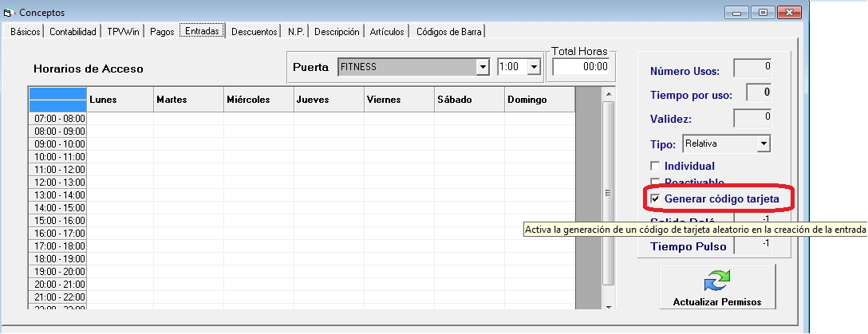Click the 12:00 - 13:00 row header
The image size is (868, 334).
[58, 182]
